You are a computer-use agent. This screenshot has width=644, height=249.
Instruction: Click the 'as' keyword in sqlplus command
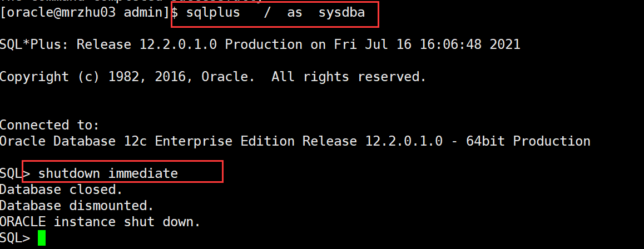click(x=295, y=13)
